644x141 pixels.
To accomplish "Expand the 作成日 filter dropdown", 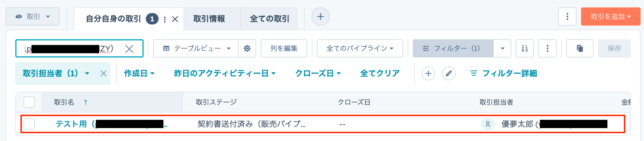I will [139, 73].
